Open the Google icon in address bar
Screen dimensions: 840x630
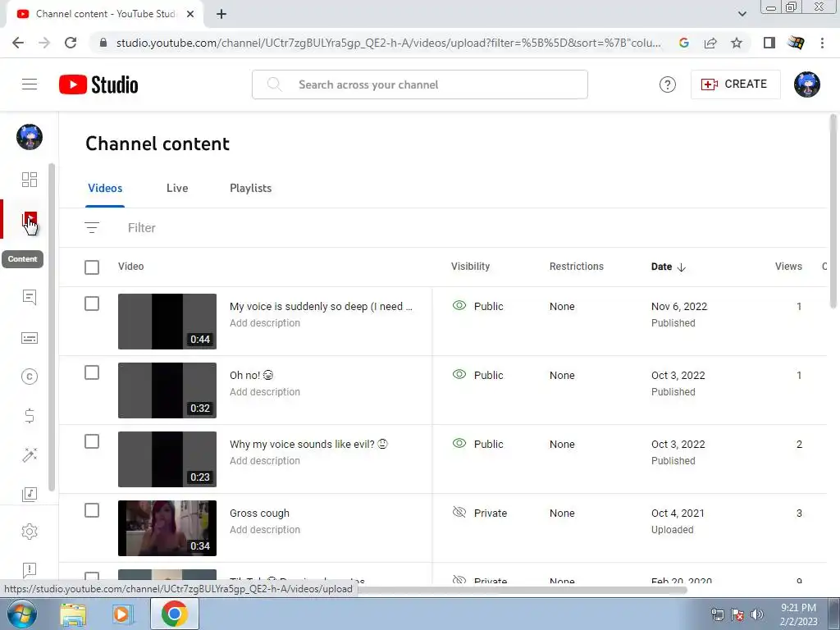coord(683,43)
